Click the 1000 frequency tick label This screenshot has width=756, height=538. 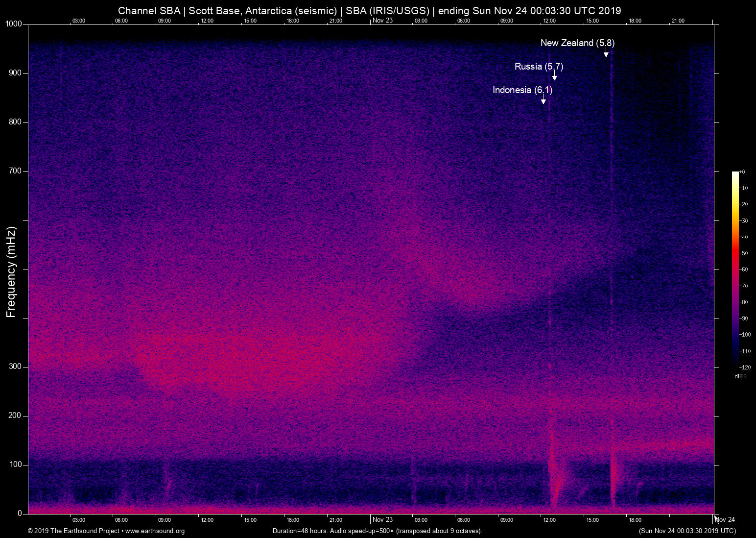click(14, 24)
